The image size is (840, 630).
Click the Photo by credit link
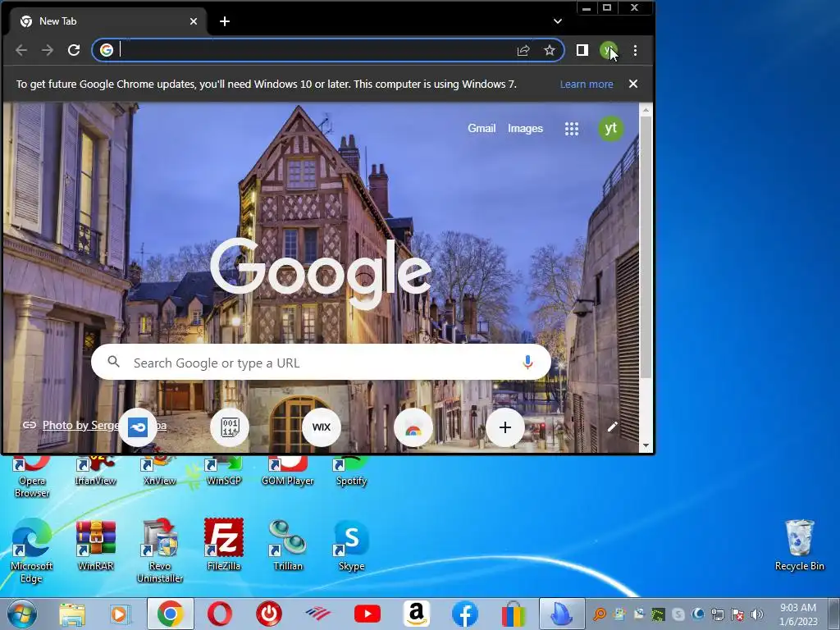click(x=81, y=426)
